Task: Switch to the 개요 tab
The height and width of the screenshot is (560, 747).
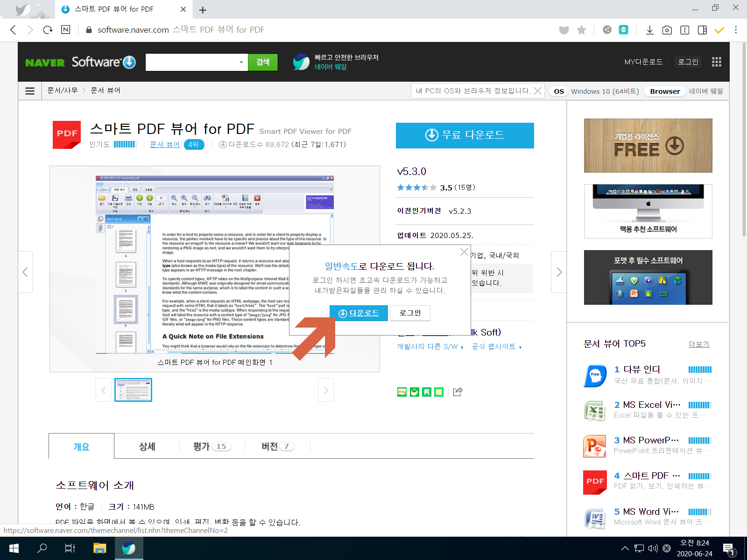Action: point(81,447)
